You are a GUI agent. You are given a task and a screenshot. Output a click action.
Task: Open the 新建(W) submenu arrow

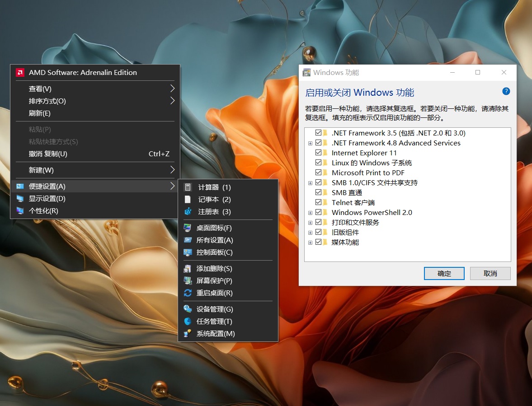[x=172, y=170]
